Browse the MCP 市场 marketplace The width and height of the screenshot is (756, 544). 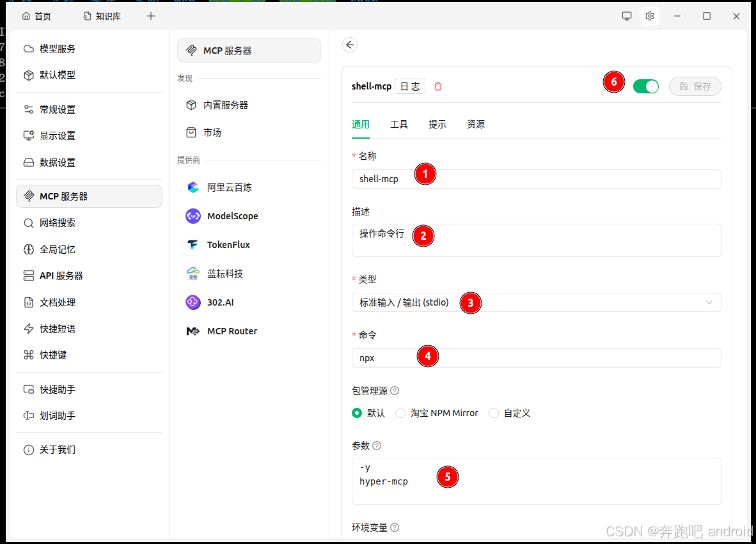click(208, 132)
